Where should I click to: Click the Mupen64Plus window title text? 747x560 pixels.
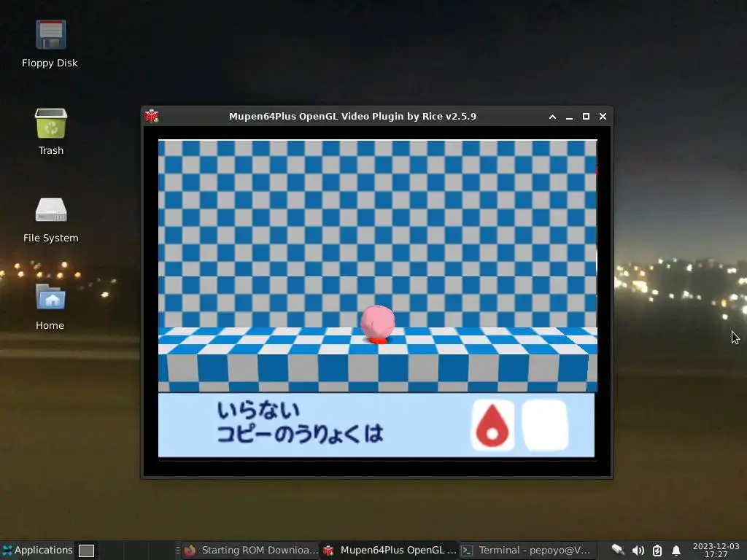tap(352, 117)
